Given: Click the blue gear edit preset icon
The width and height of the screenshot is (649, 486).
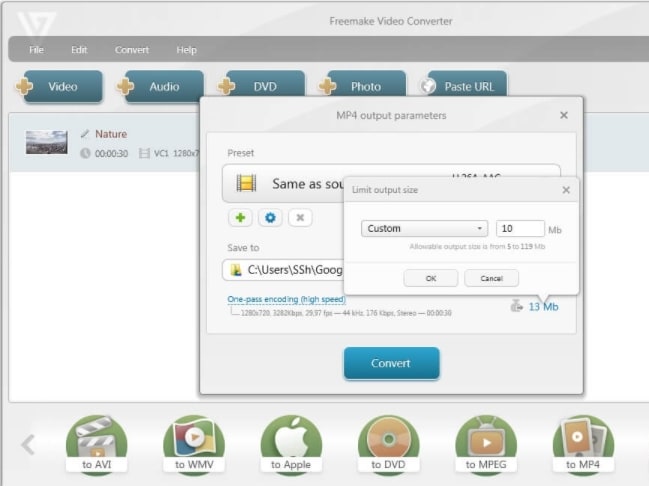Looking at the screenshot, I should (x=270, y=217).
